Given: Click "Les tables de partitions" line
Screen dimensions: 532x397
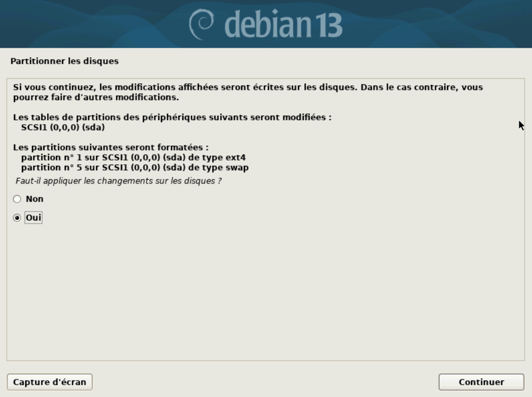Looking at the screenshot, I should [x=172, y=118].
